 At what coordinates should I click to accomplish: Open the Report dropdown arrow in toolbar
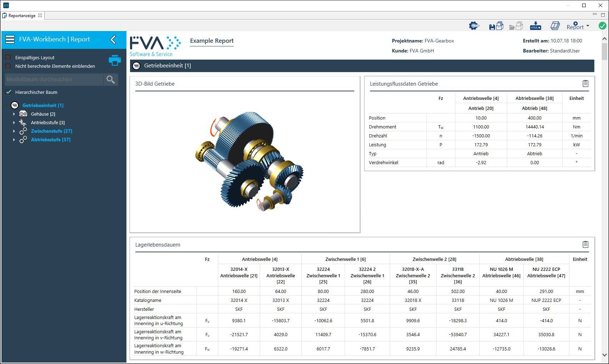(588, 26)
